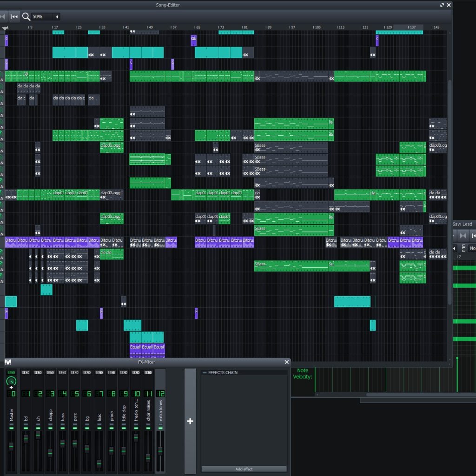Click the skip-to-start button in Song-Editor toolbar
The image size is (476, 476).
click(14, 16)
